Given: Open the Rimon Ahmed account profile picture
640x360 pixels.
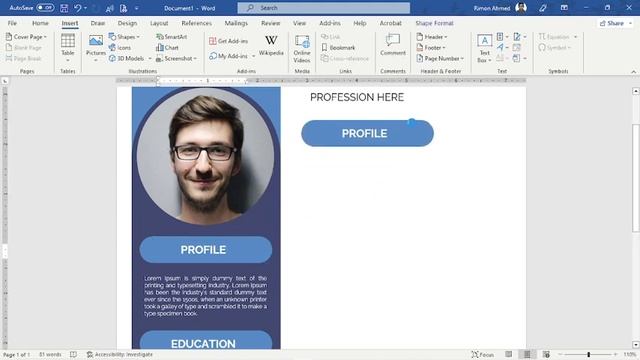Looking at the screenshot, I should [x=521, y=8].
